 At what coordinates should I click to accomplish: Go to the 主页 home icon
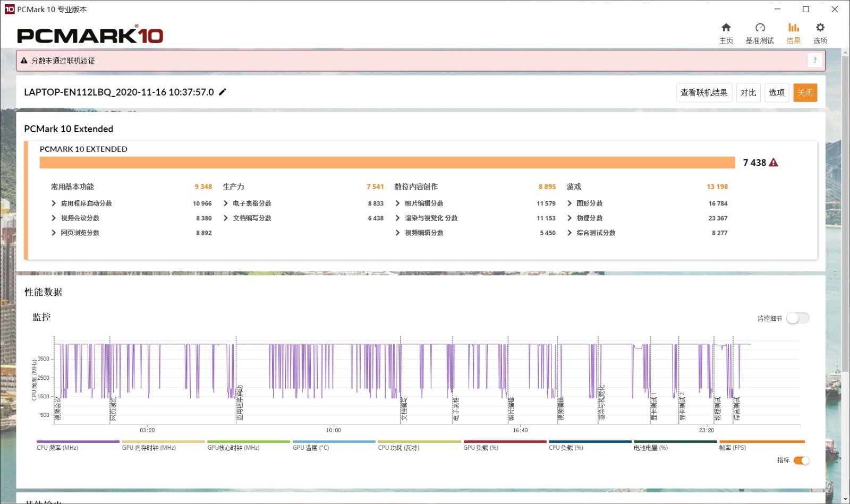726,28
